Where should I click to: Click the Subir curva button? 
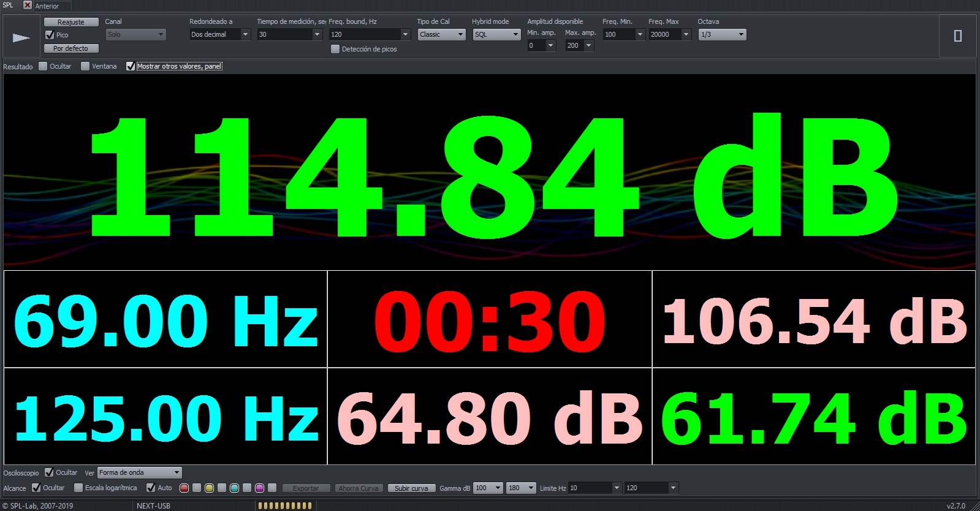pos(411,488)
